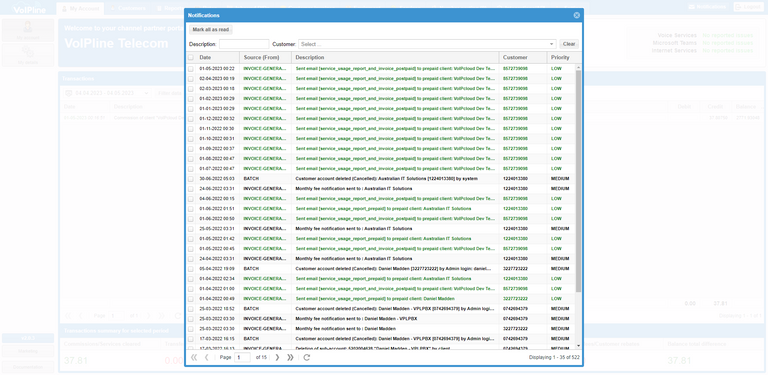Jump to the last notifications page
Image resolution: width=768 pixels, height=375 pixels.
pyautogui.click(x=290, y=357)
